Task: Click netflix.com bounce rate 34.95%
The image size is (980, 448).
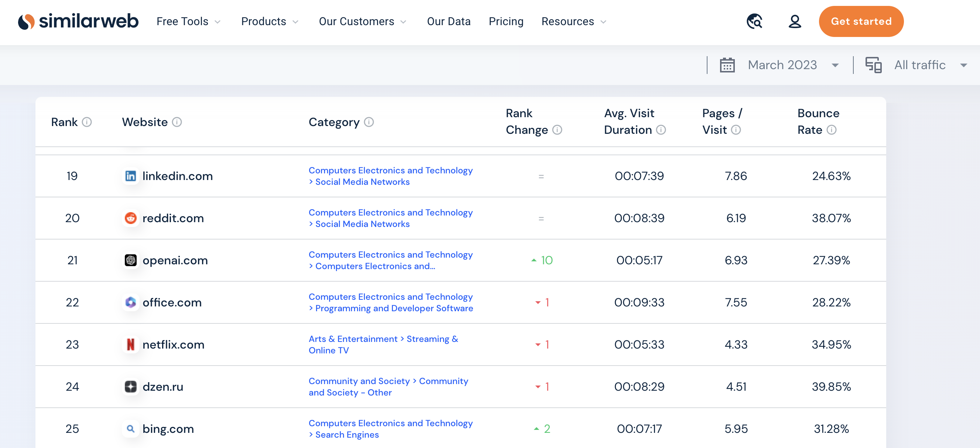Action: pyautogui.click(x=831, y=345)
